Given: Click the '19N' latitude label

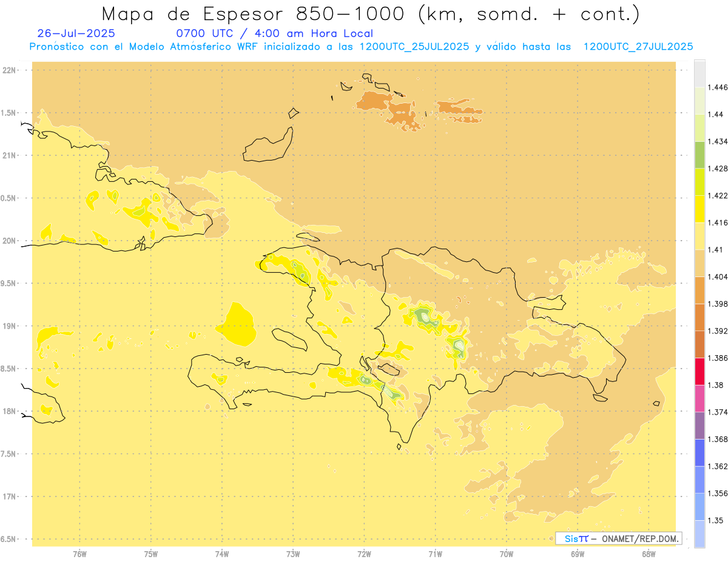Looking at the screenshot, I should point(9,326).
